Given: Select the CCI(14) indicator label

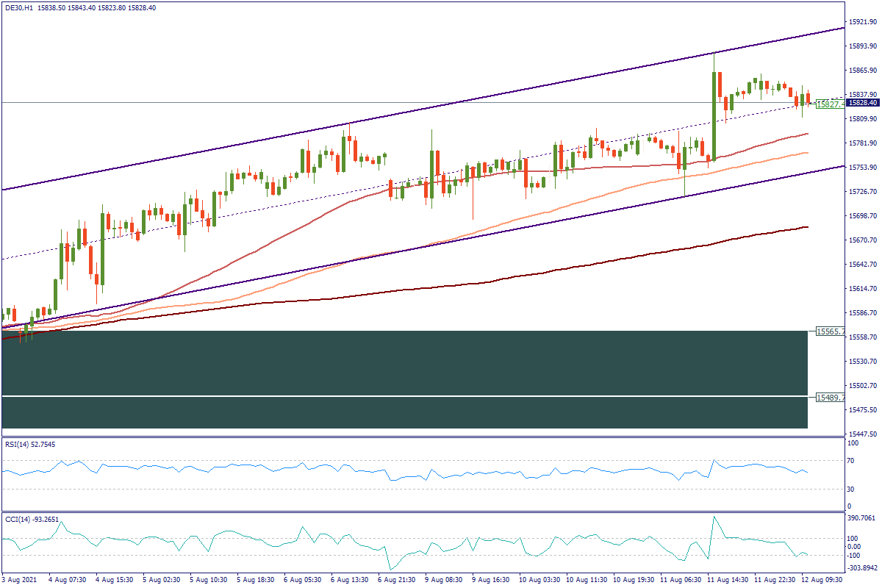Looking at the screenshot, I should point(31,520).
